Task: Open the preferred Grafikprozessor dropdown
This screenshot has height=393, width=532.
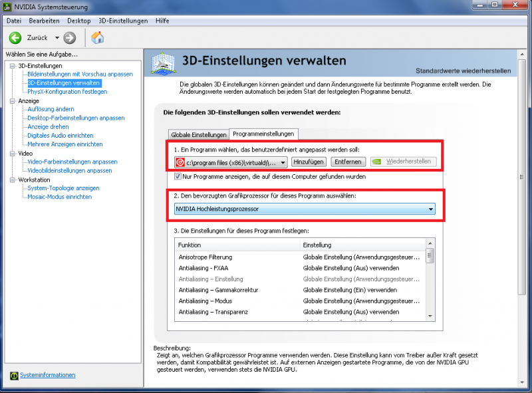Action: click(431, 209)
